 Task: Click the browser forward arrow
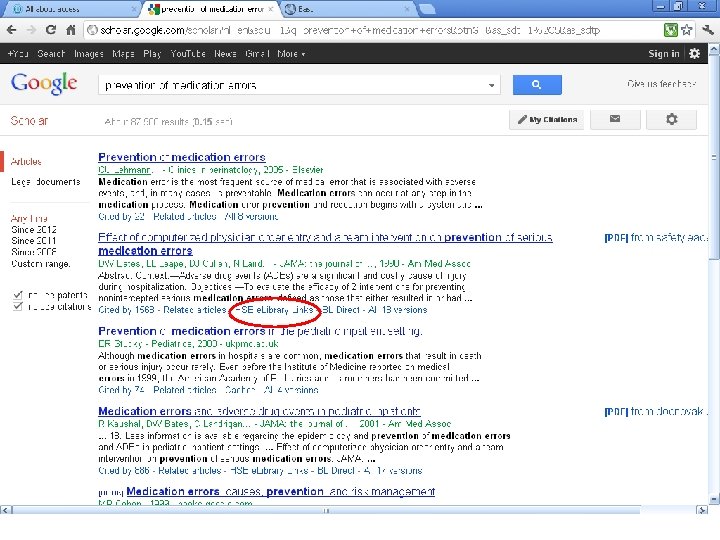(31, 30)
